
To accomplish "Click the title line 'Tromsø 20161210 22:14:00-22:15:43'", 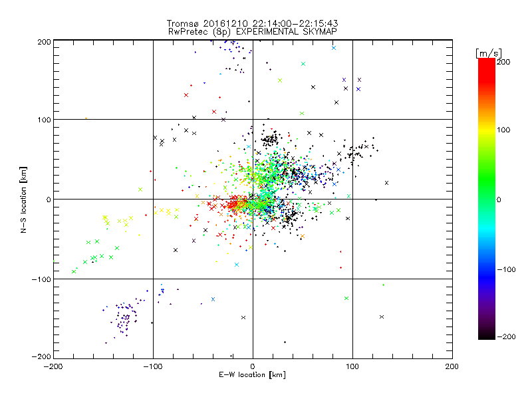I will click(x=252, y=23).
